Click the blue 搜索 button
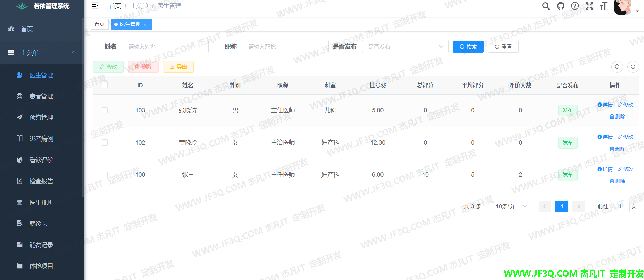Viewport: 644px width, 280px height. 468,46
